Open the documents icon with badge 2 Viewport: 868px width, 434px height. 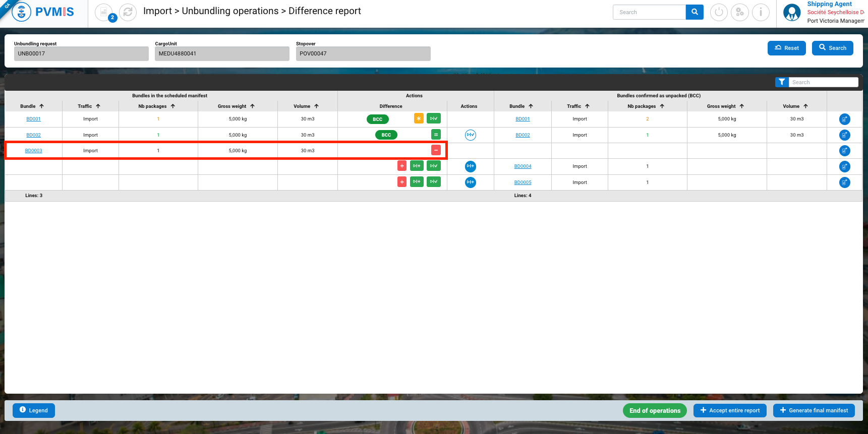[104, 12]
